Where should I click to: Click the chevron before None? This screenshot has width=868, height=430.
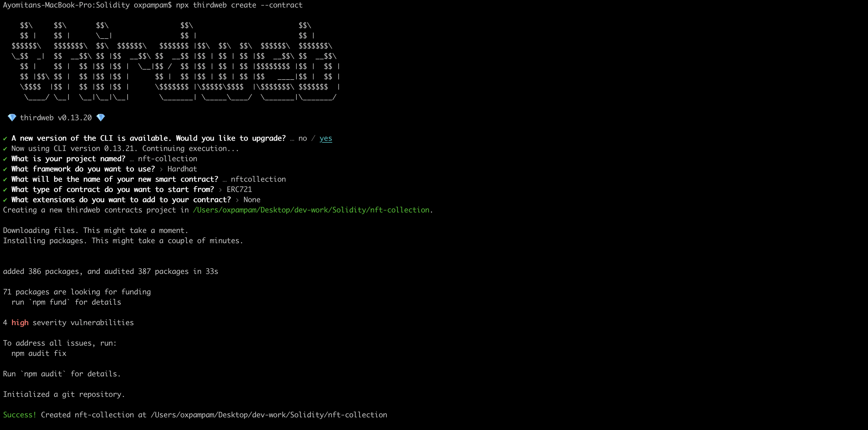click(x=237, y=200)
